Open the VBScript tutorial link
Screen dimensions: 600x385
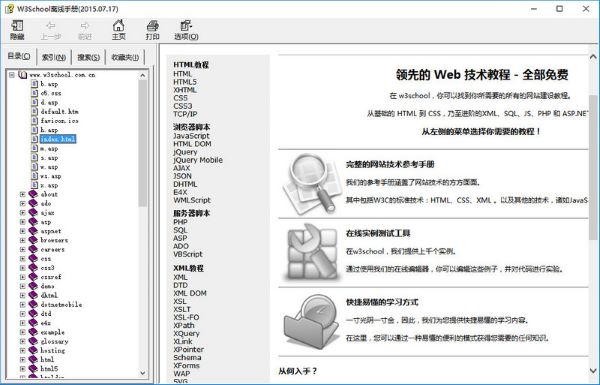pos(188,254)
